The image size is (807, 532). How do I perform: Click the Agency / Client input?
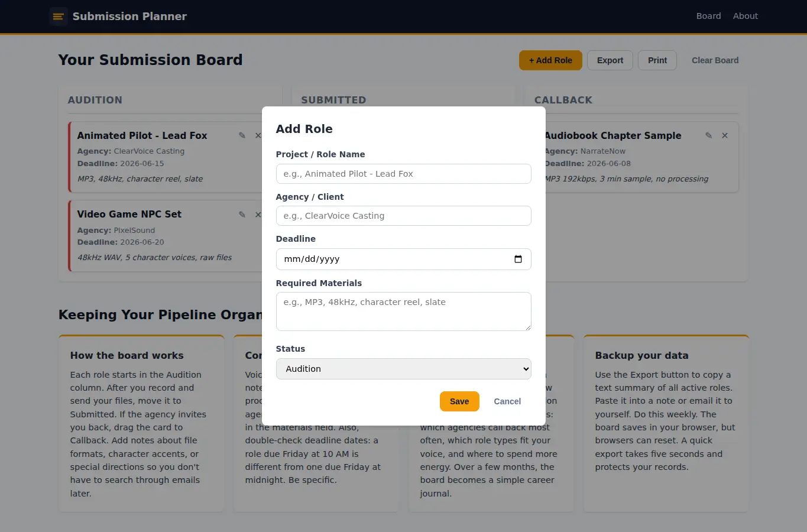point(403,216)
